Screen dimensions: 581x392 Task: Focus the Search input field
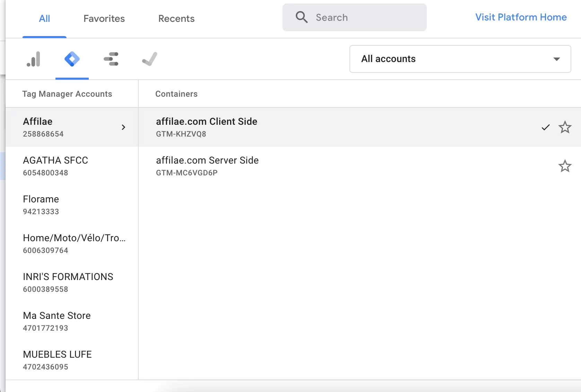point(354,17)
